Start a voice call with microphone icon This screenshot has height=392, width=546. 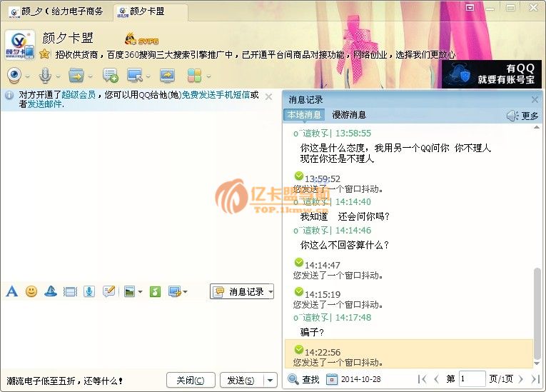point(44,75)
